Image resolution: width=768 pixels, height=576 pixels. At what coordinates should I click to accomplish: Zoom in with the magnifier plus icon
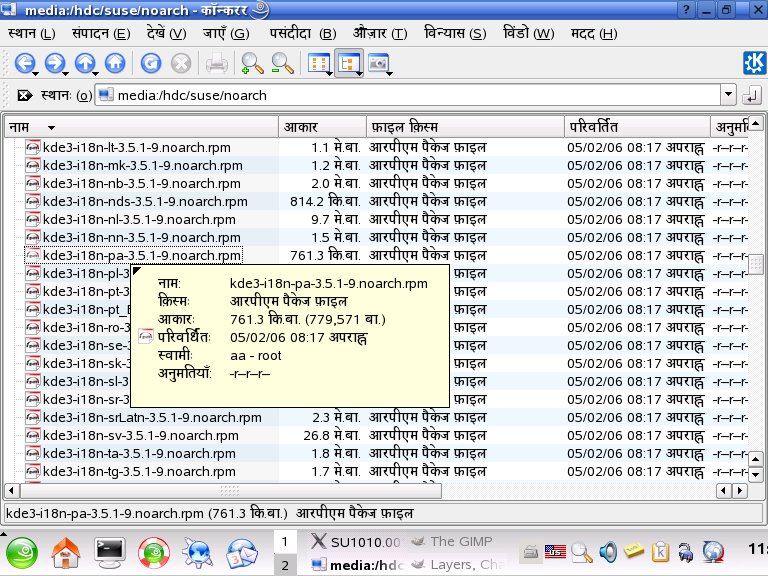[252, 63]
